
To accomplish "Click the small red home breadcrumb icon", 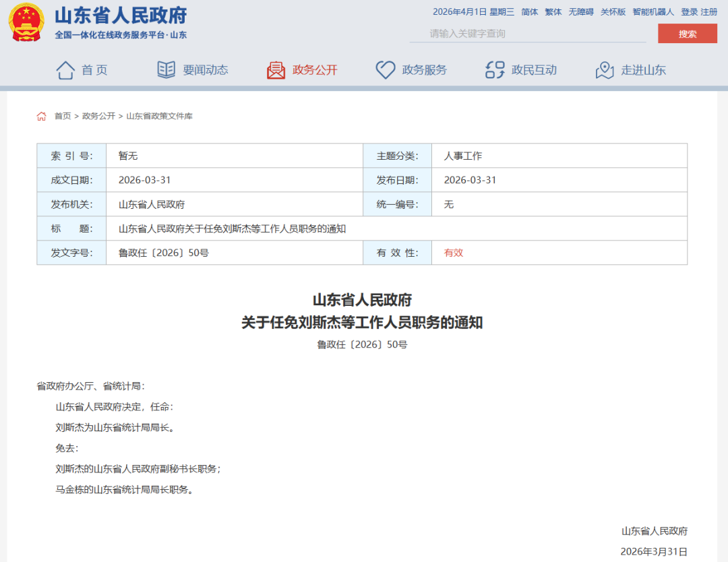I will coord(42,117).
